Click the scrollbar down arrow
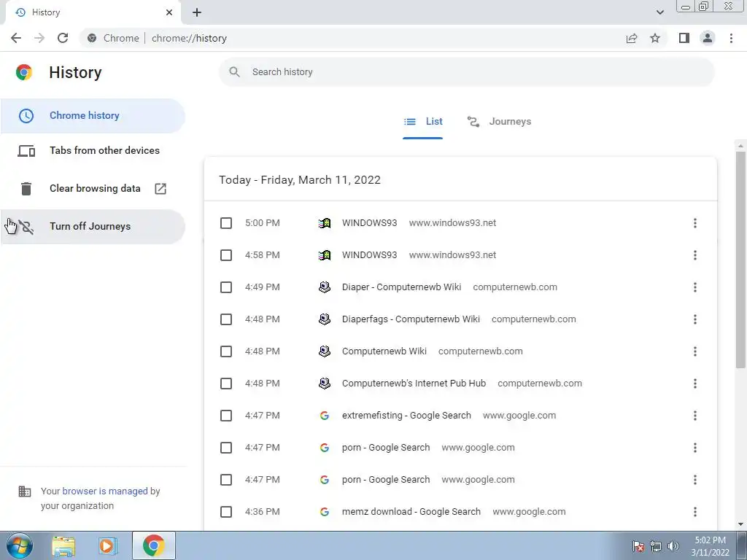This screenshot has height=560, width=747. 740,525
